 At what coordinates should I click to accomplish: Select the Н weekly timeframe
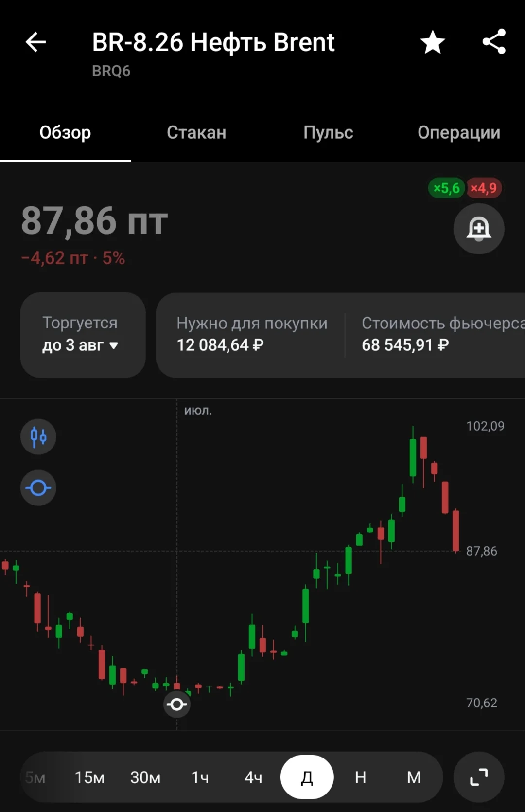click(x=360, y=777)
